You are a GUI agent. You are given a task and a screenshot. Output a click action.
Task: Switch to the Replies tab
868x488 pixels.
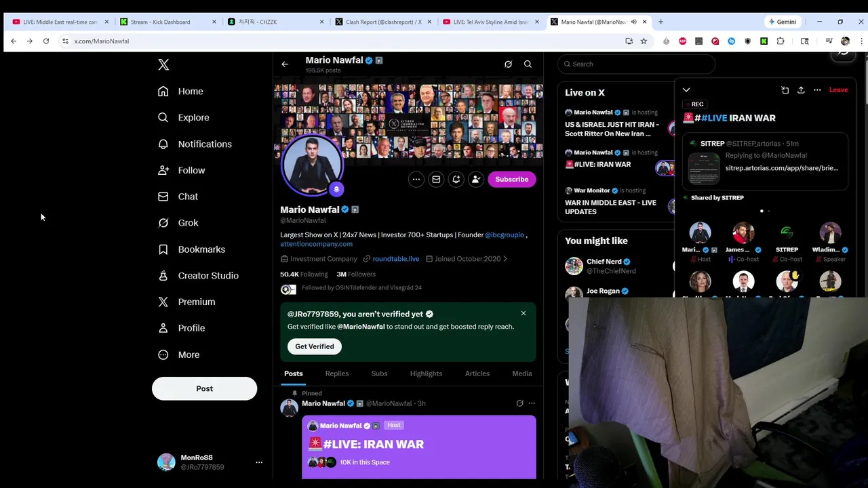337,373
